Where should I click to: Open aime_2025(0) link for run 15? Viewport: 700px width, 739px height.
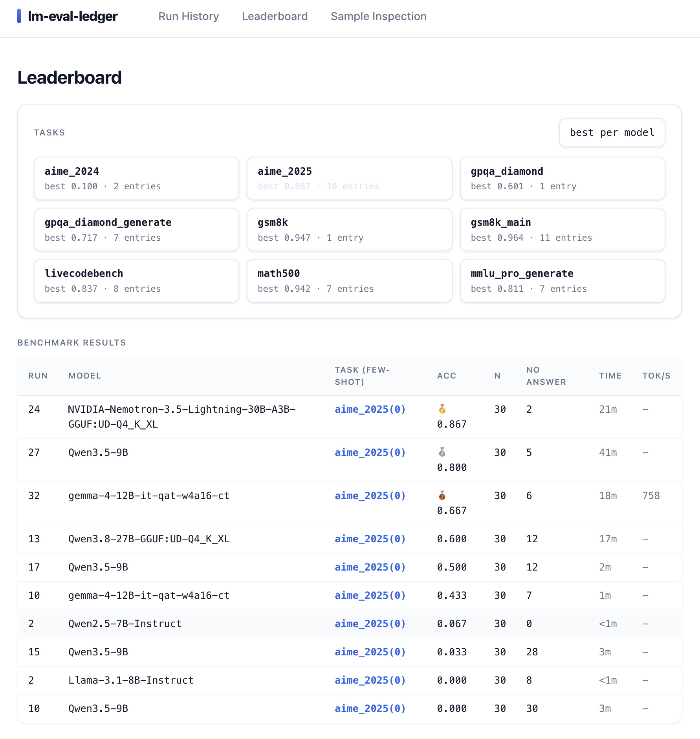[370, 652]
